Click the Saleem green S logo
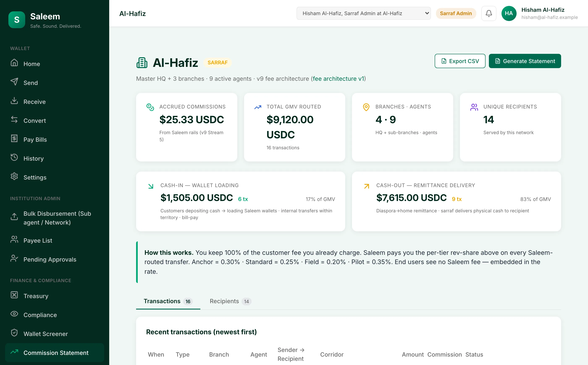Screen dimensions: 588x365 [17, 20]
